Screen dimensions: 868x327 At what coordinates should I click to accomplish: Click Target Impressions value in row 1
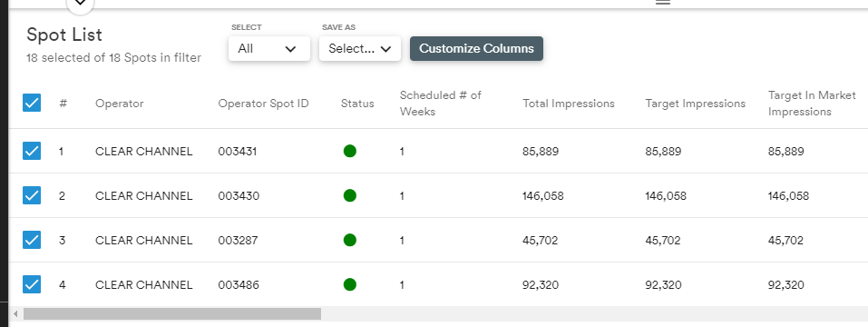tap(663, 152)
